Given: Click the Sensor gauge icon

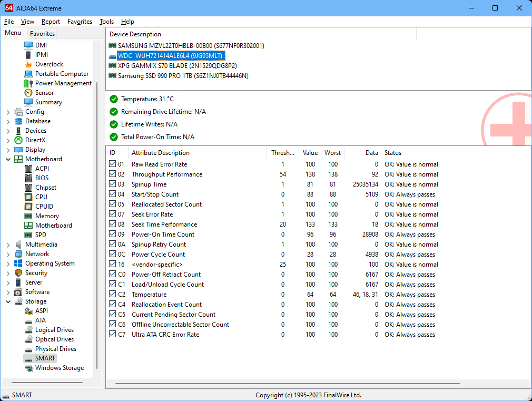Looking at the screenshot, I should 28,93.
